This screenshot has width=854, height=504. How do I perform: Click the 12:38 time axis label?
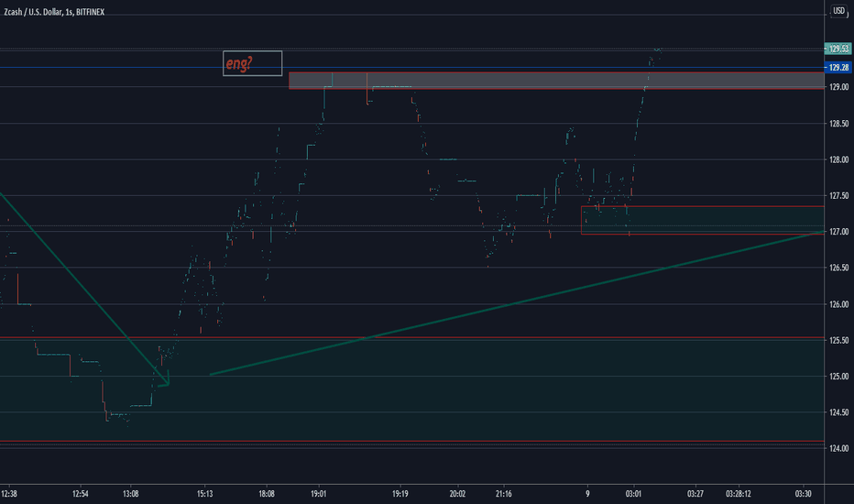point(9,494)
